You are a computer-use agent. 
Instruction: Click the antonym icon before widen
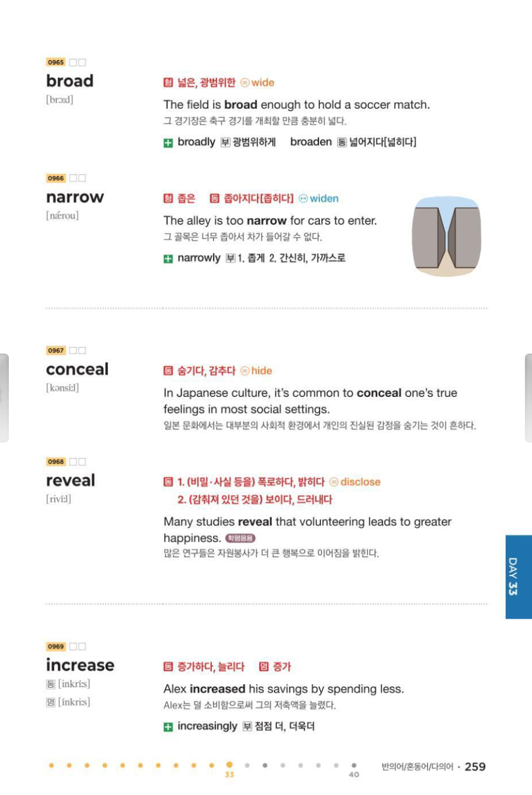pos(303,199)
